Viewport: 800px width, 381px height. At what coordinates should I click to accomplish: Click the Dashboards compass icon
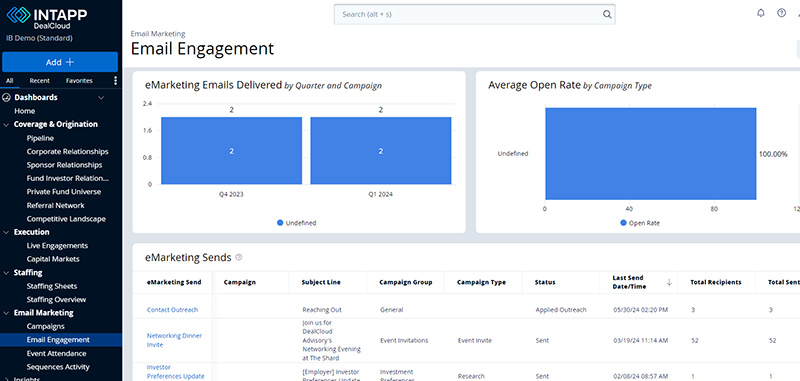[7, 97]
